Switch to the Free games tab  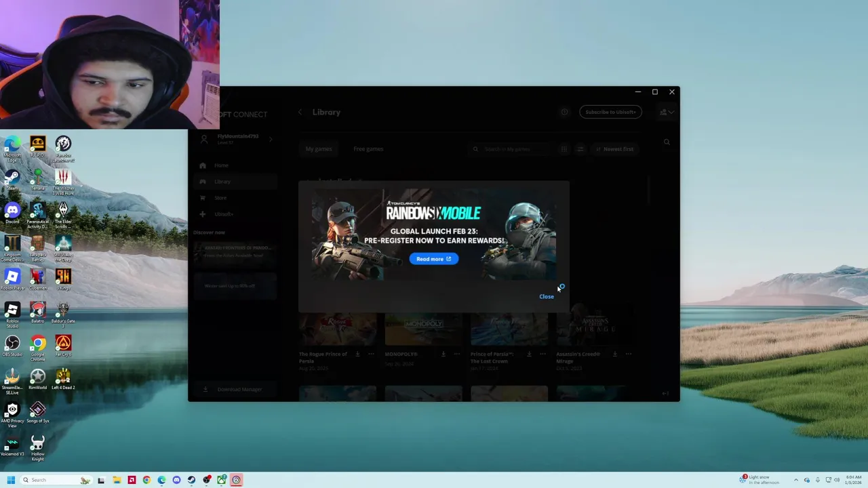pos(368,149)
